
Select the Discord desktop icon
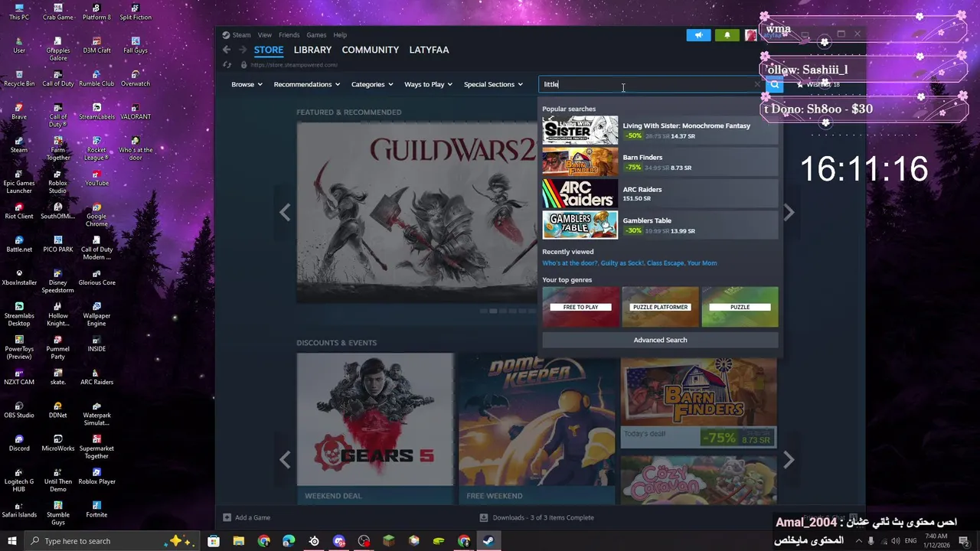pos(19,443)
